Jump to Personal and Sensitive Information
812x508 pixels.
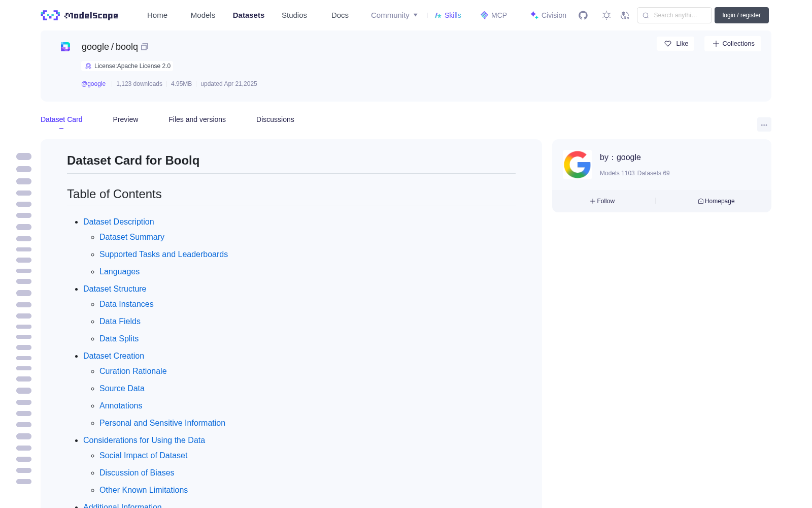162,423
